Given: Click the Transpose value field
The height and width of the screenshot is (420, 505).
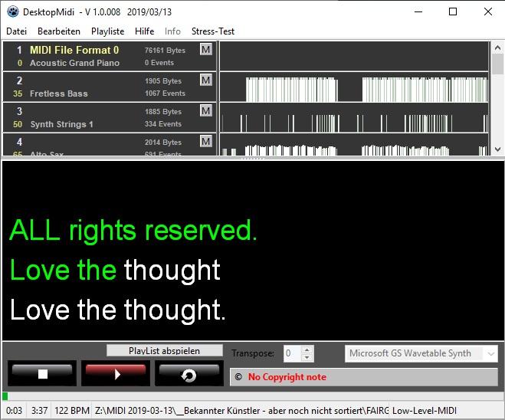Looking at the screenshot, I should [x=293, y=353].
